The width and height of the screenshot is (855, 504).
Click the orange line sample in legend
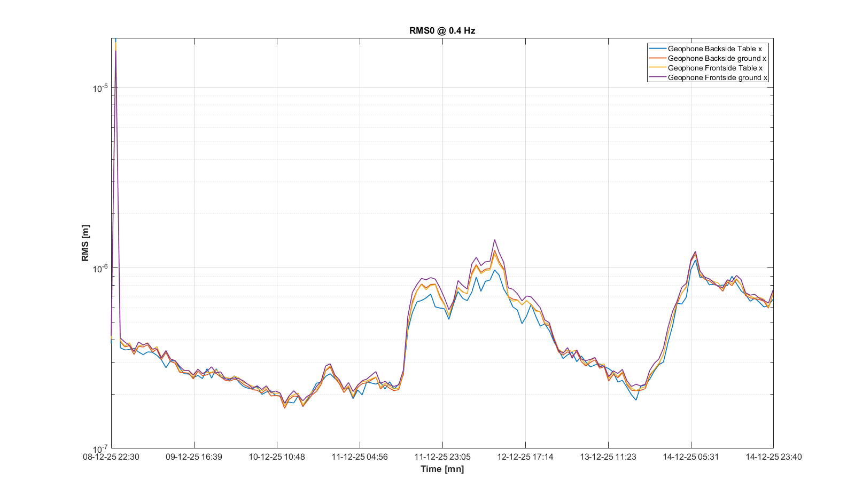(657, 58)
